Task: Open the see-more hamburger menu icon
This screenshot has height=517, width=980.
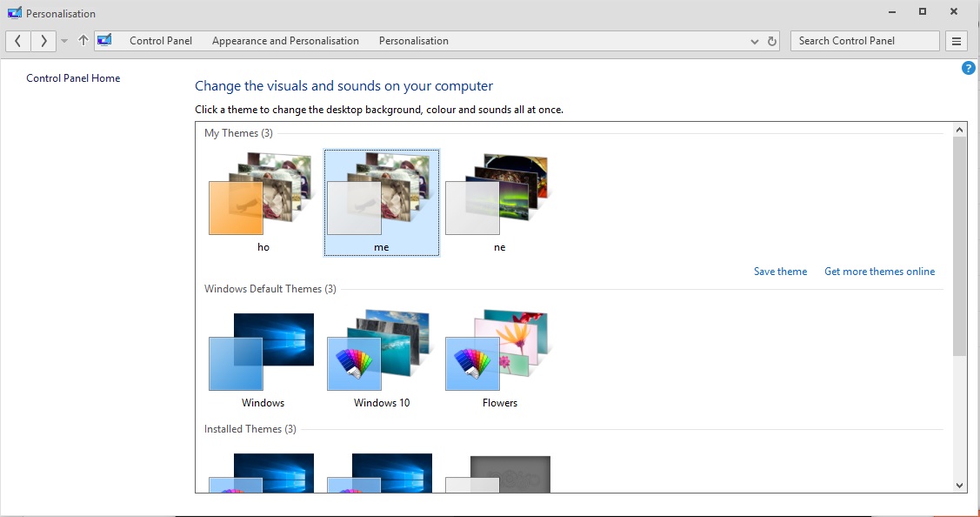Action: pyautogui.click(x=955, y=40)
